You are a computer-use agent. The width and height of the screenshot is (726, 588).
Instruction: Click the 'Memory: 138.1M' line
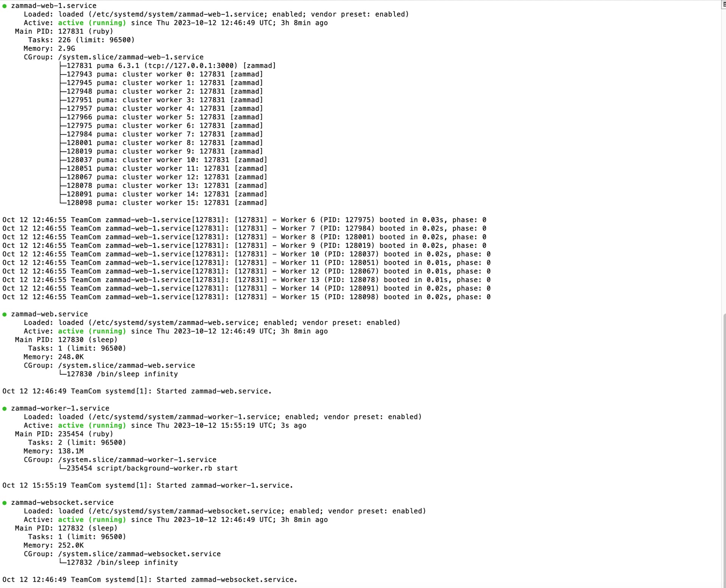click(54, 451)
